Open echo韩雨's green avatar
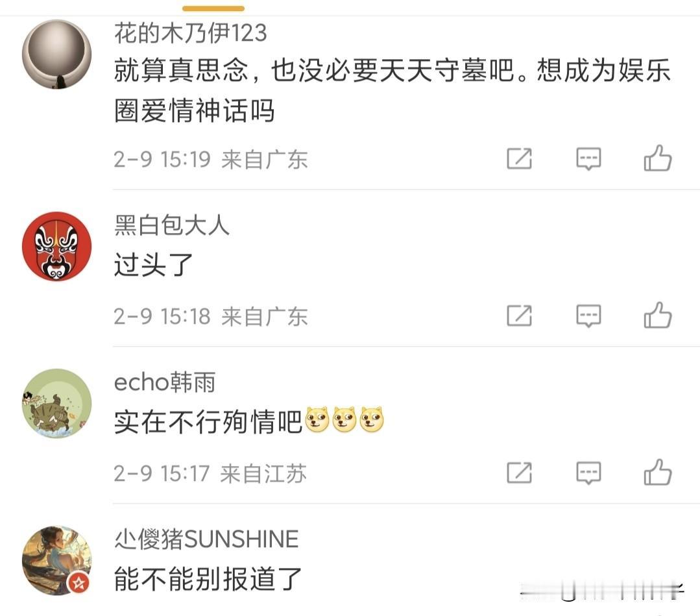Image resolution: width=700 pixels, height=616 pixels. tap(56, 403)
